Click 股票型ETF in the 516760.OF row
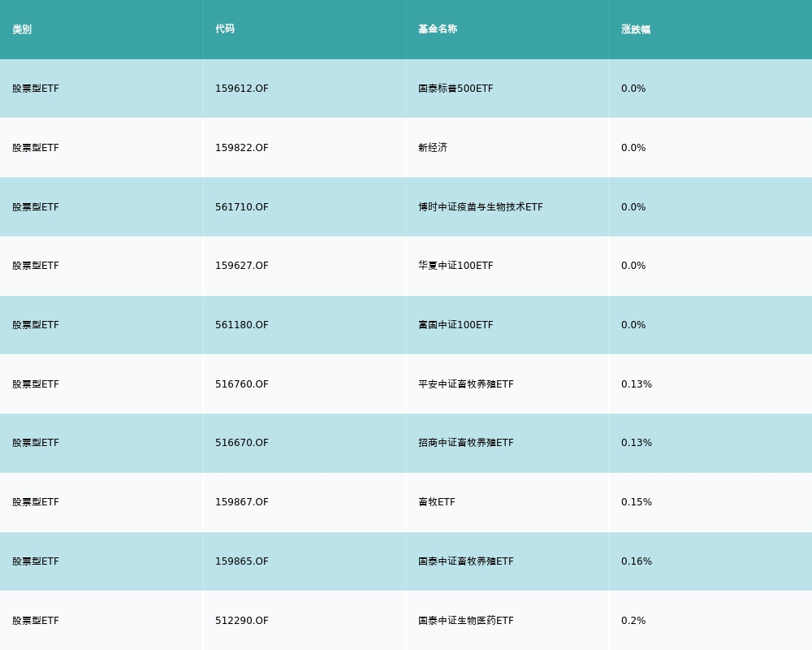This screenshot has width=812, height=650. 36,384
